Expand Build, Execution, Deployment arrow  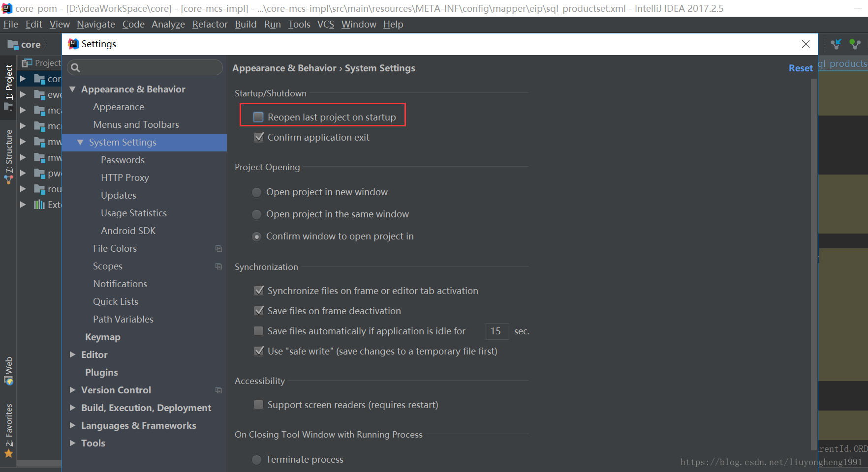[72, 408]
